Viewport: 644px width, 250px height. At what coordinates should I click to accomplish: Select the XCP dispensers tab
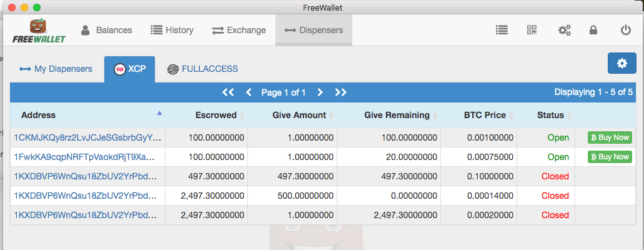tap(129, 69)
